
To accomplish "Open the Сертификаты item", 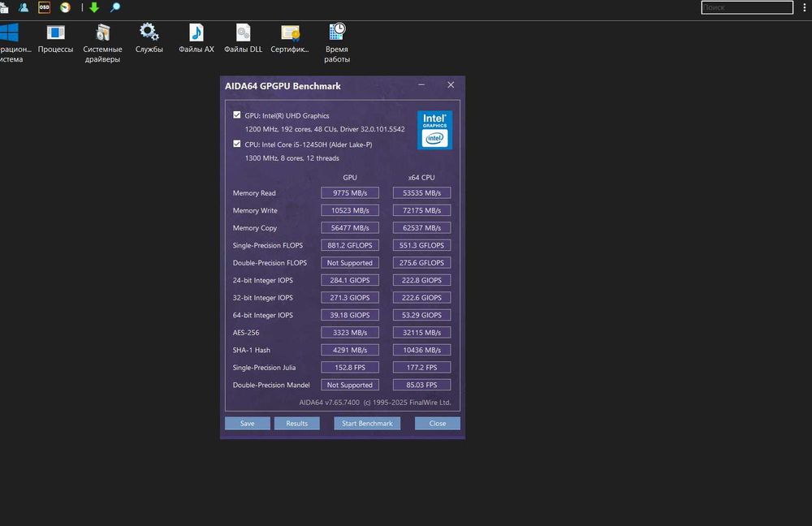I will [290, 39].
